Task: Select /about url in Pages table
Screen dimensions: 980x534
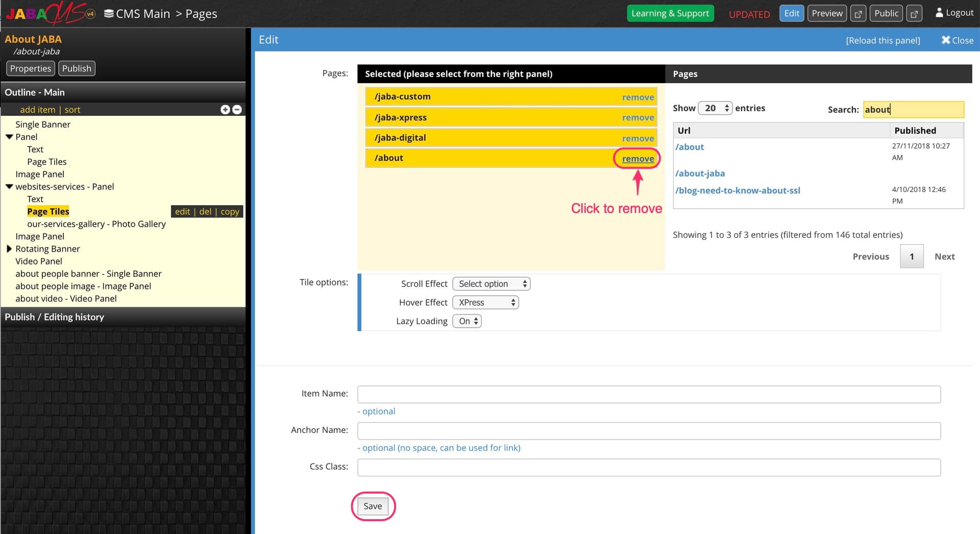Action: (690, 147)
